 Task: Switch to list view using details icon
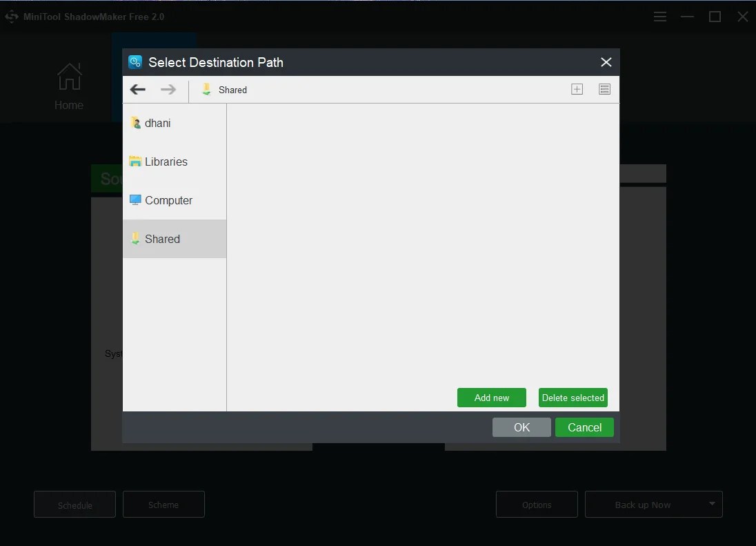(604, 89)
